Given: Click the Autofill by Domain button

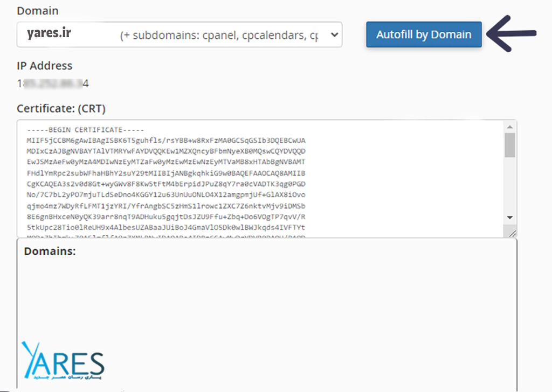Looking at the screenshot, I should click(424, 34).
